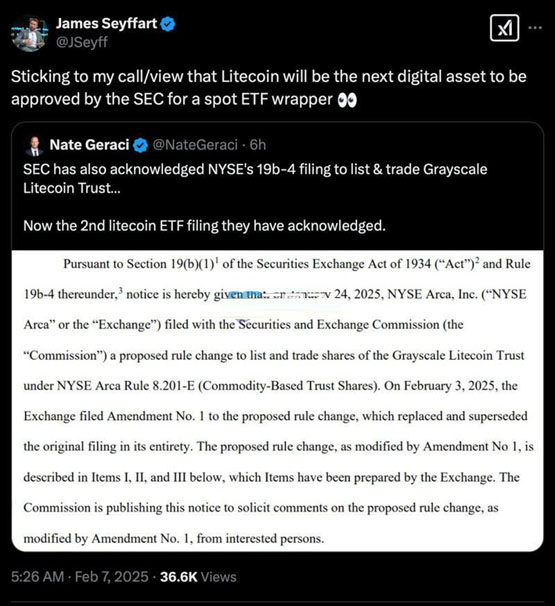Click the 'Pursuant to Section 19(b)(1)' document line
The width and height of the screenshot is (555, 606).
tap(297, 264)
